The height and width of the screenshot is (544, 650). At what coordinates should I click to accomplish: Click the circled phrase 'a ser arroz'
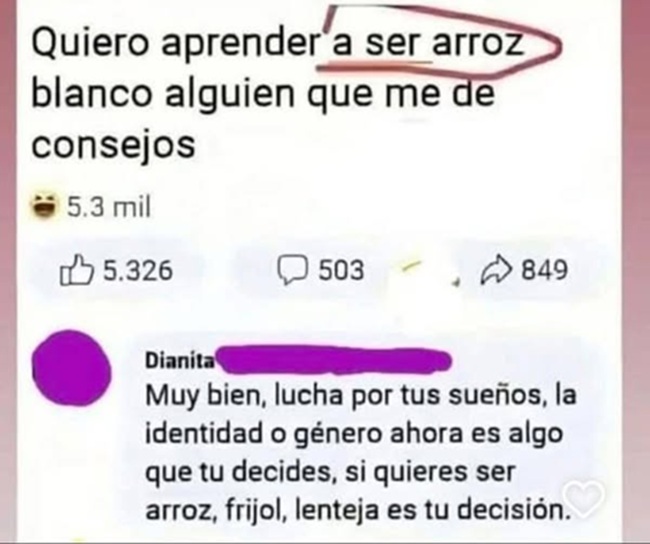tap(428, 43)
